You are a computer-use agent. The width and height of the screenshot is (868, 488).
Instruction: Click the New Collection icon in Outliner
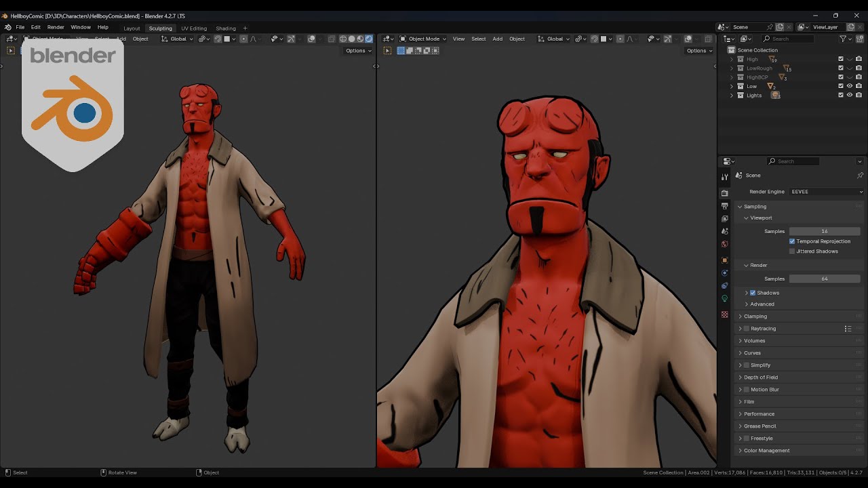[x=859, y=39]
